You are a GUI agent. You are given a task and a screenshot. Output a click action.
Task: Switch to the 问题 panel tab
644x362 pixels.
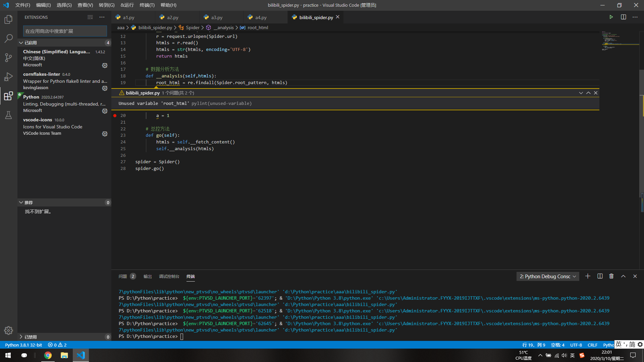click(123, 277)
